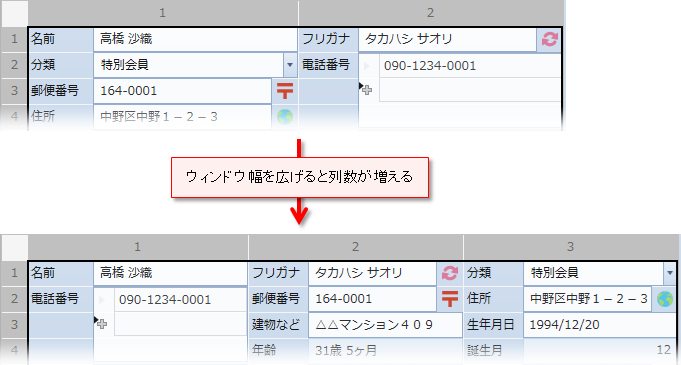Screen dimensions: 681x365
Task: Click the 郵便番号 field 164-0001 in the upper form
Action: click(x=182, y=91)
